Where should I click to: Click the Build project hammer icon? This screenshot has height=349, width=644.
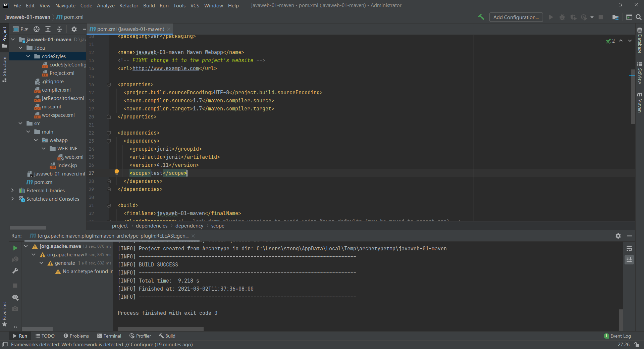coord(481,17)
